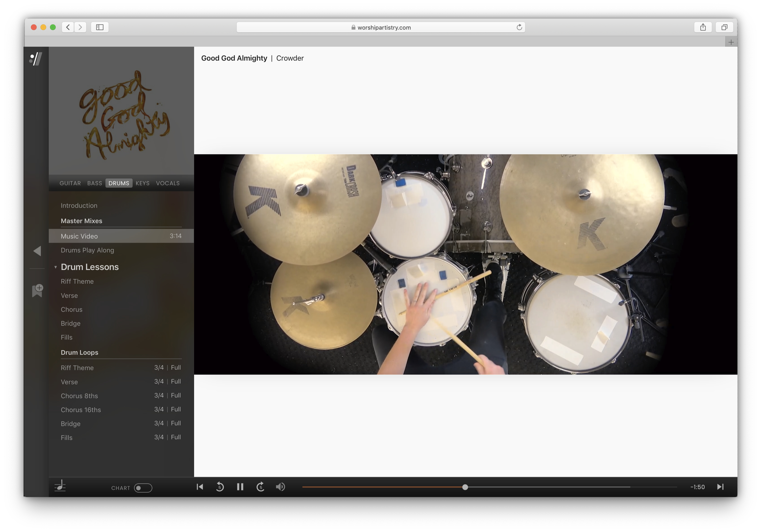Toggle the CHART switch on
Viewport: 761px width, 532px height.
[143, 488]
